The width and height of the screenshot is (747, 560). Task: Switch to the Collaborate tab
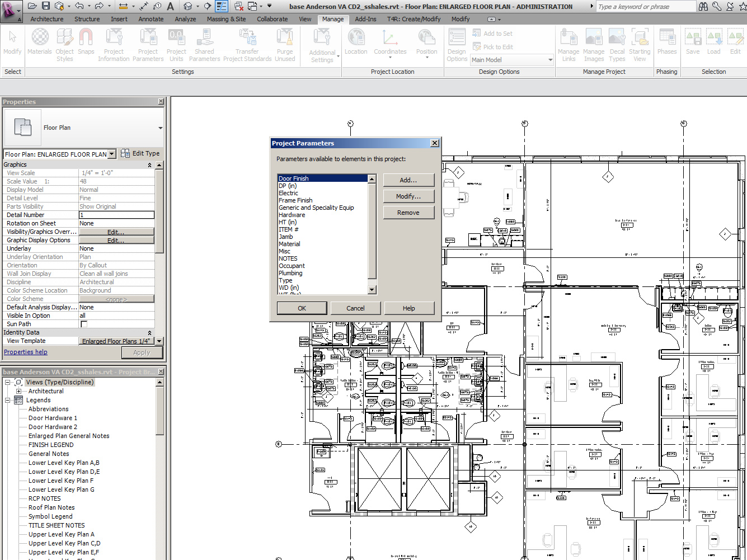tap(273, 19)
